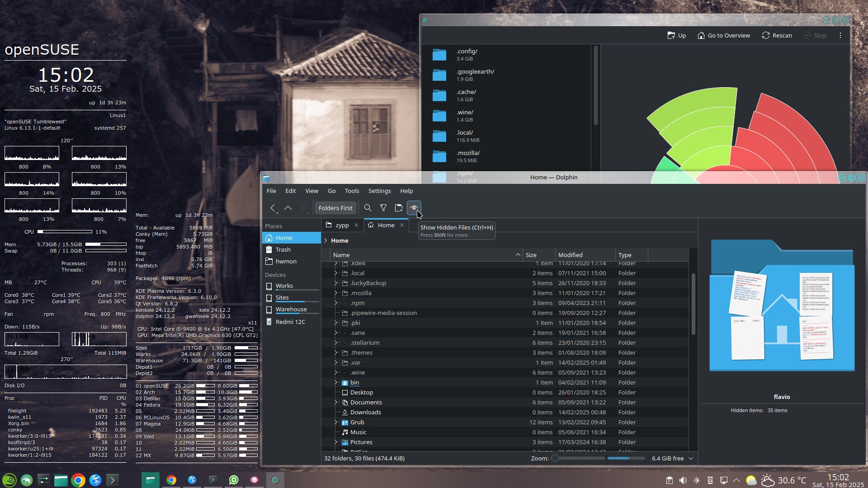
Task: Open the Tools menu
Action: 352,191
